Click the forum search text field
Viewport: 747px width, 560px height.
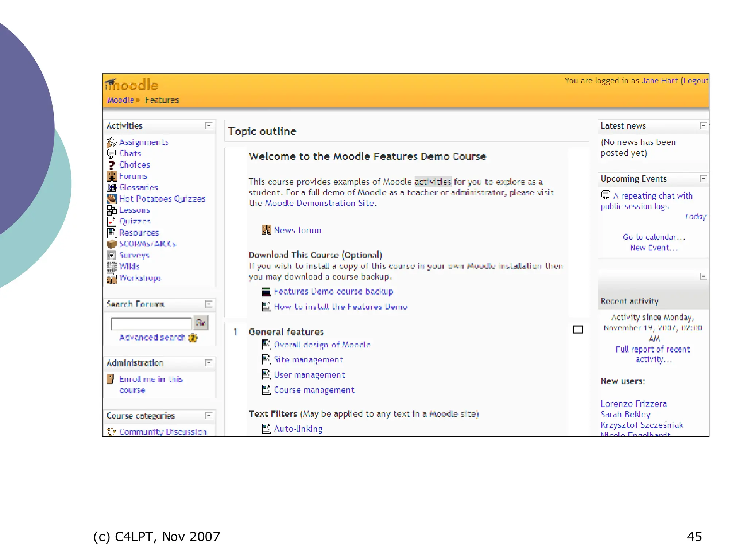[151, 323]
